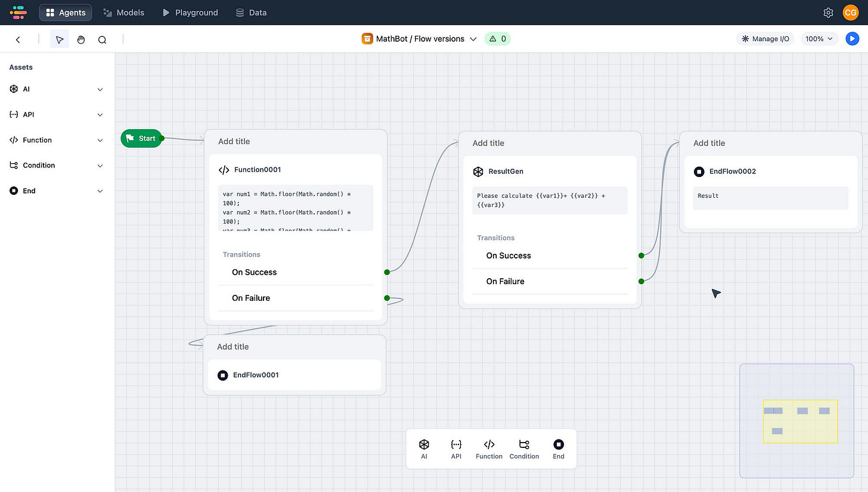Viewport: 868px width, 492px height.
Task: Click the Result text box in EndFlow0002
Action: click(770, 198)
